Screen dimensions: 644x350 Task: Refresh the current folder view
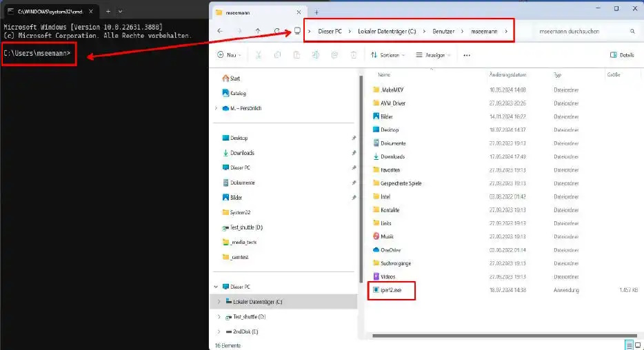[276, 31]
